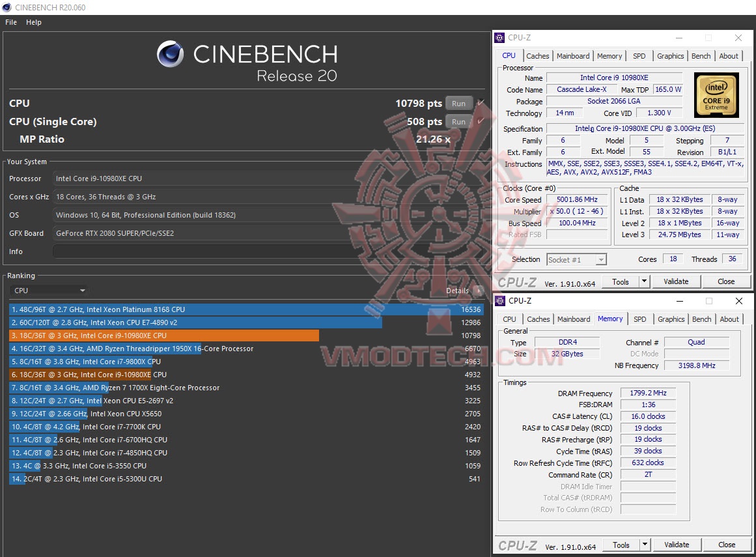This screenshot has height=557, width=756.
Task: Select the Bench tab in the lower CPU-Z window
Action: pyautogui.click(x=701, y=319)
